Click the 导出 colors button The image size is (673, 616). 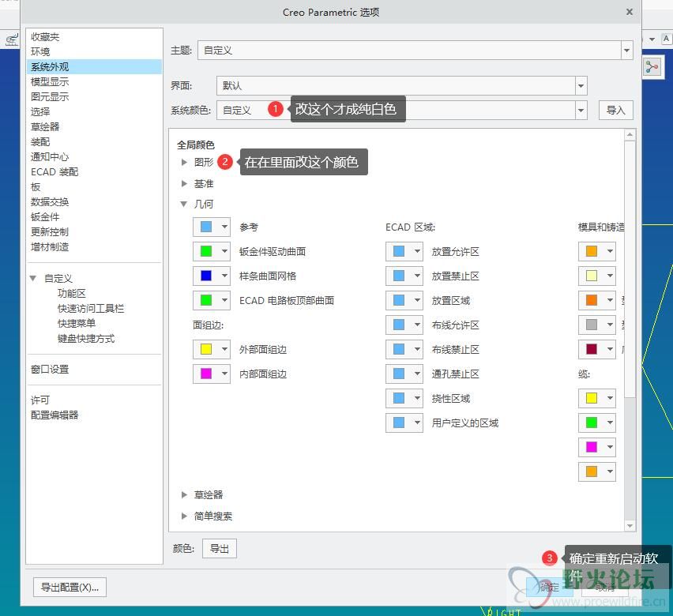220,549
